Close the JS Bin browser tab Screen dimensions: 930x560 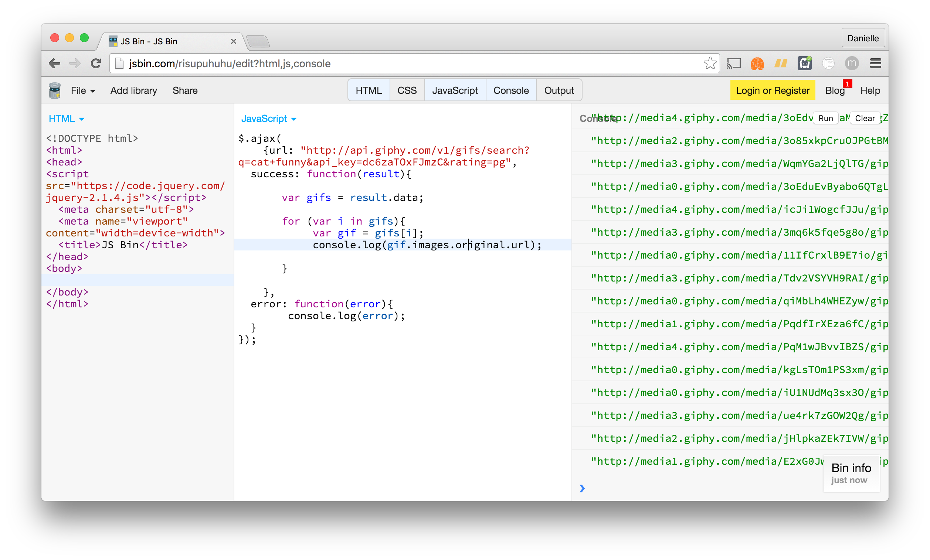[x=233, y=41]
